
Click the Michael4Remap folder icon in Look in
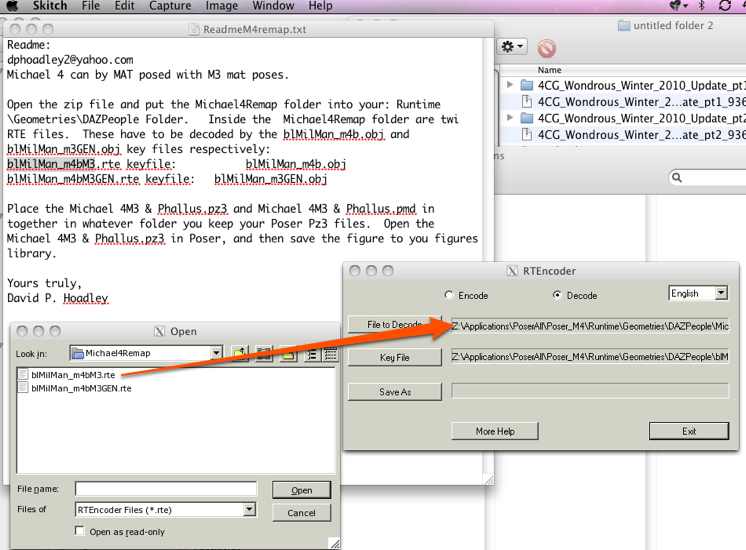pyautogui.click(x=77, y=353)
